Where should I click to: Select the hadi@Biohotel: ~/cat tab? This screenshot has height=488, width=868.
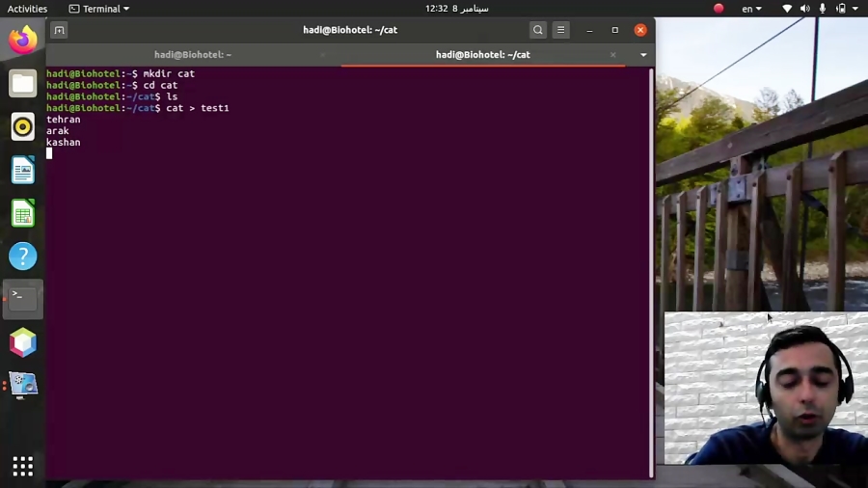pyautogui.click(x=483, y=55)
